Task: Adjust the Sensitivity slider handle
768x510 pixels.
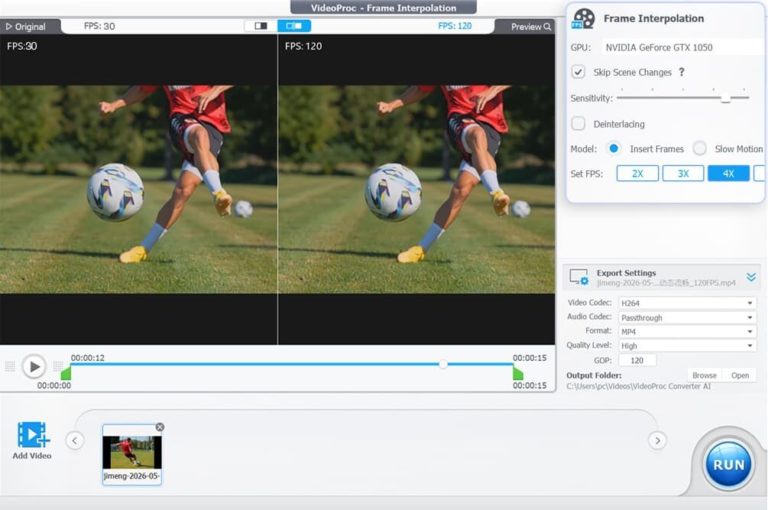Action: (x=726, y=98)
